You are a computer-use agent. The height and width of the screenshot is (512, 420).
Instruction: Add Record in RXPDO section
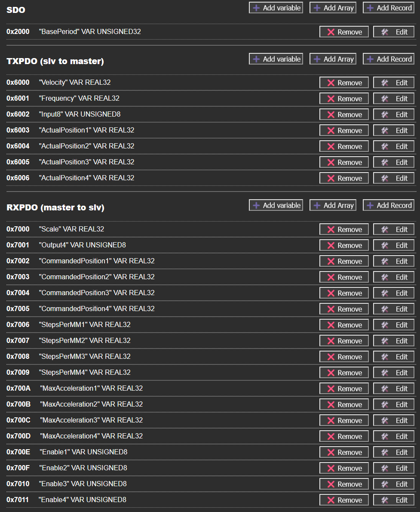click(388, 205)
